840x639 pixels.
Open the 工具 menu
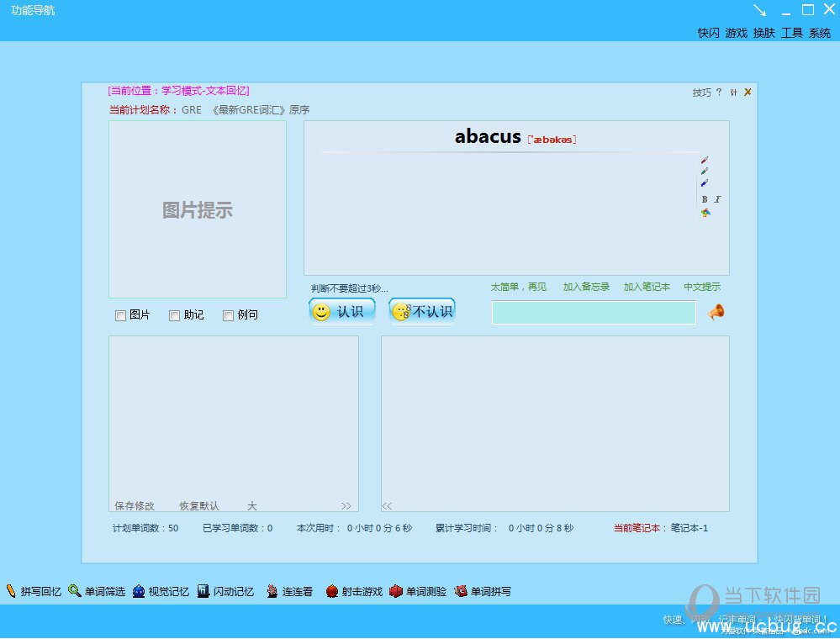(792, 33)
